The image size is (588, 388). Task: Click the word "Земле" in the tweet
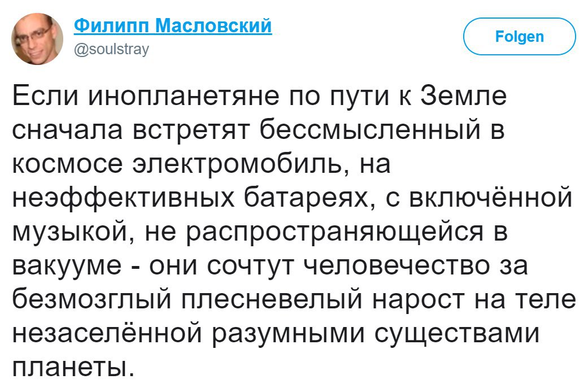coord(464,96)
